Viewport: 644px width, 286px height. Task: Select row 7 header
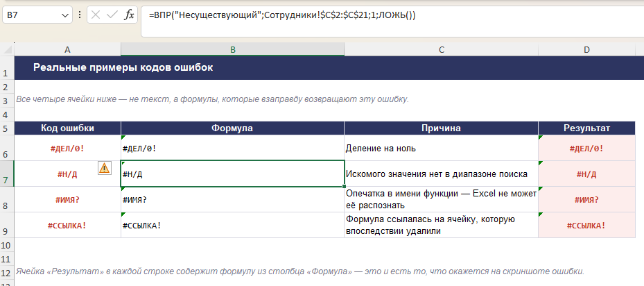7,174
